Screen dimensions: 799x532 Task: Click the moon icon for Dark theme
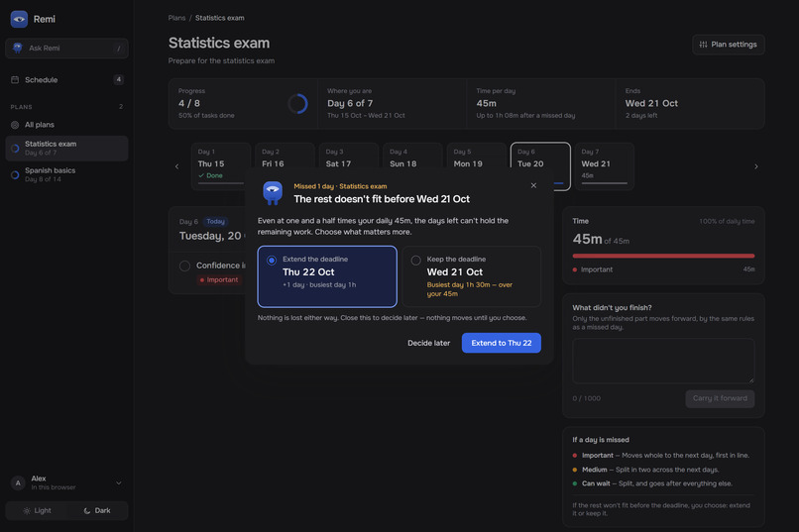[87, 510]
